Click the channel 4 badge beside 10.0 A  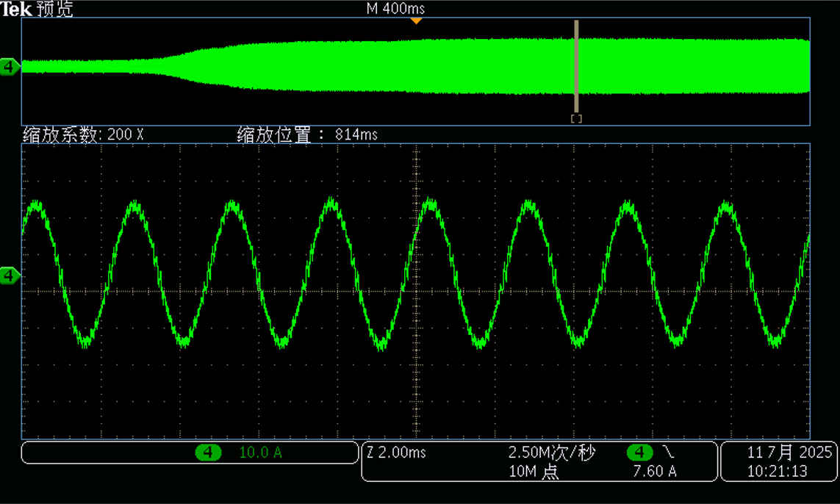(208, 453)
